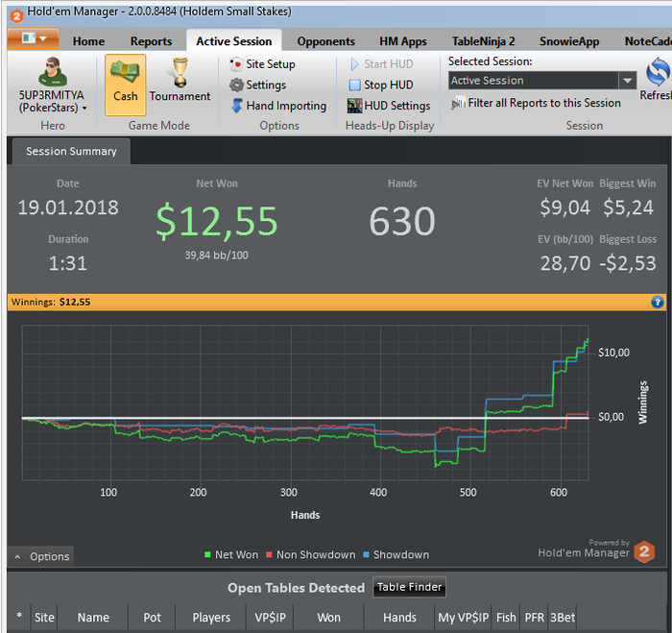This screenshot has width=672, height=633.
Task: Click the $10,00 axis label
Action: click(x=613, y=353)
